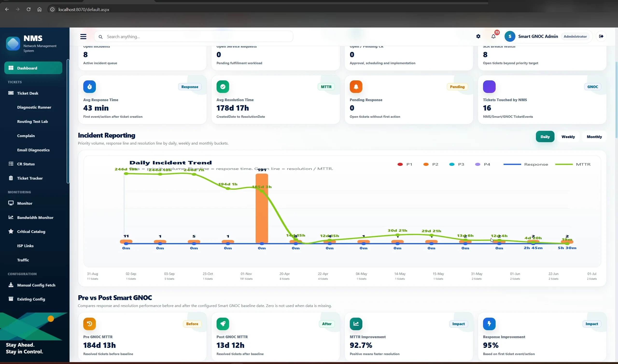This screenshot has height=364, width=618.
Task: Click the Response Improvement bolt icon
Action: click(x=489, y=324)
